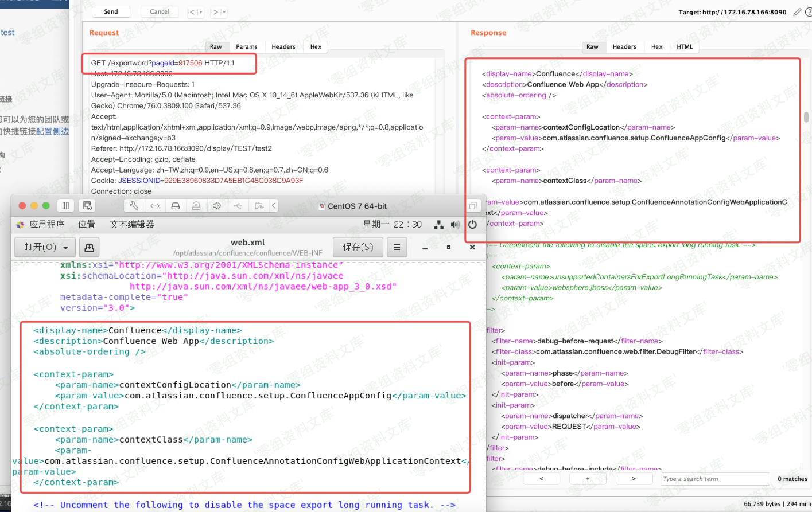Open history forward dropdown arrow

(x=224, y=12)
